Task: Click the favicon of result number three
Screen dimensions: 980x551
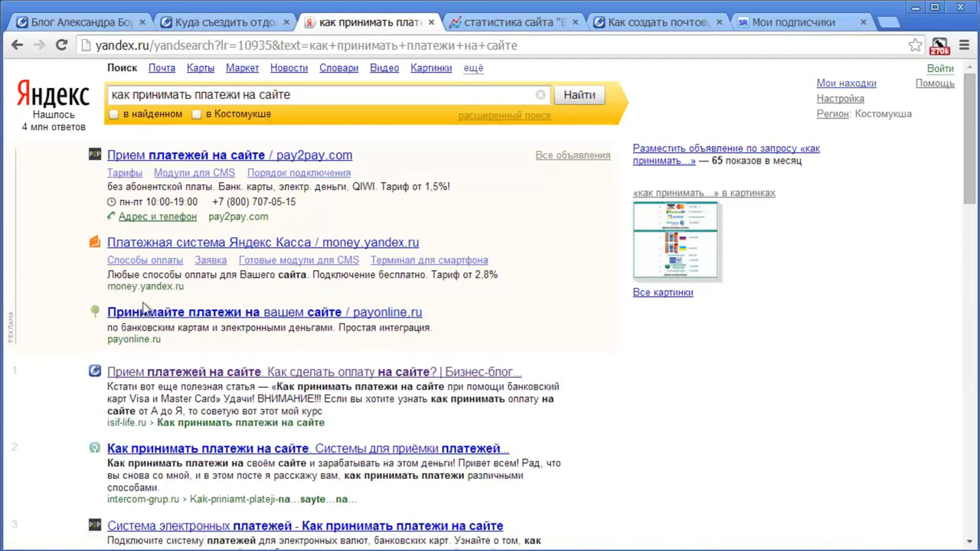Action: click(x=95, y=525)
